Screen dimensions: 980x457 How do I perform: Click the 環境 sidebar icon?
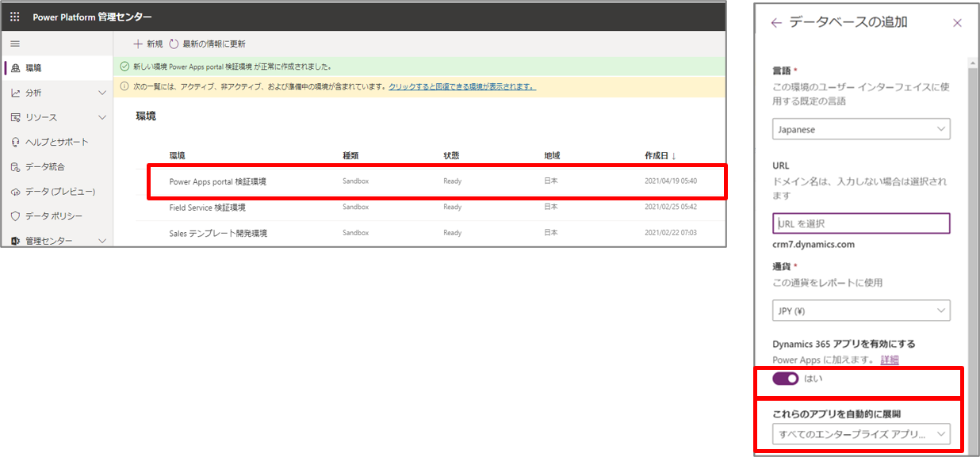[15, 68]
